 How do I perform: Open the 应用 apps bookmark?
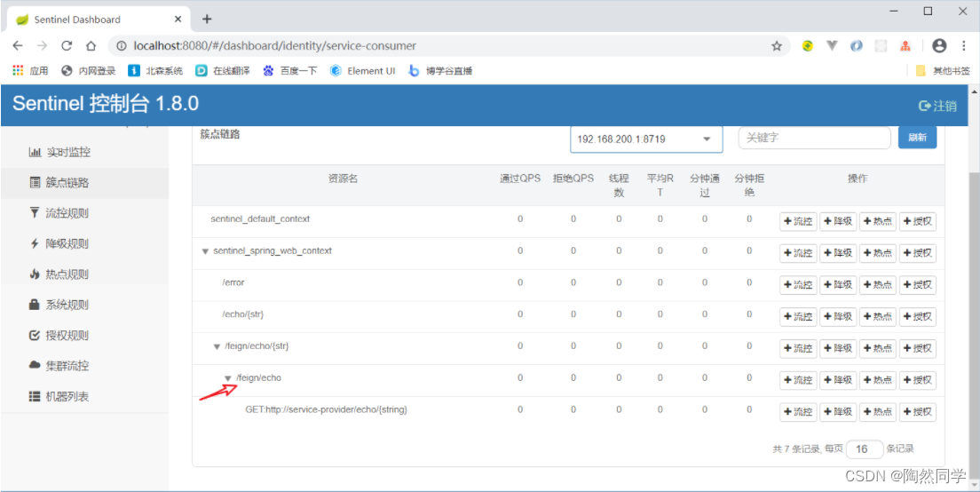point(30,71)
